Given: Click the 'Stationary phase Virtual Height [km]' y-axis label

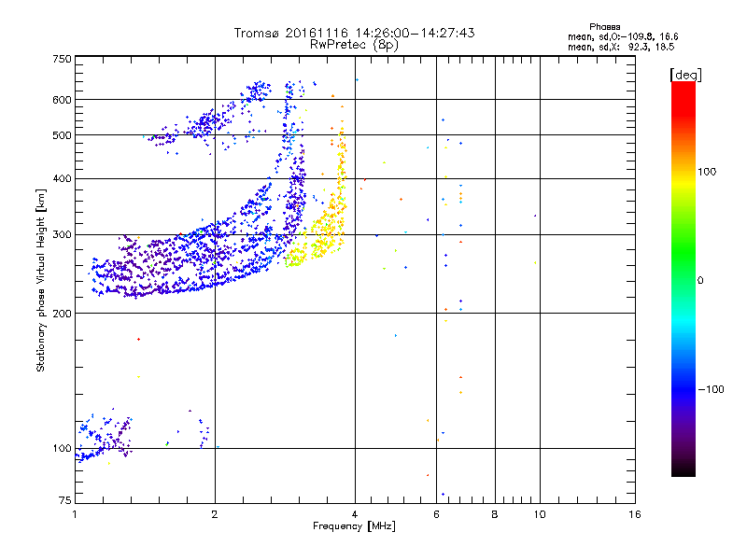Looking at the screenshot, I should pyautogui.click(x=41, y=280).
